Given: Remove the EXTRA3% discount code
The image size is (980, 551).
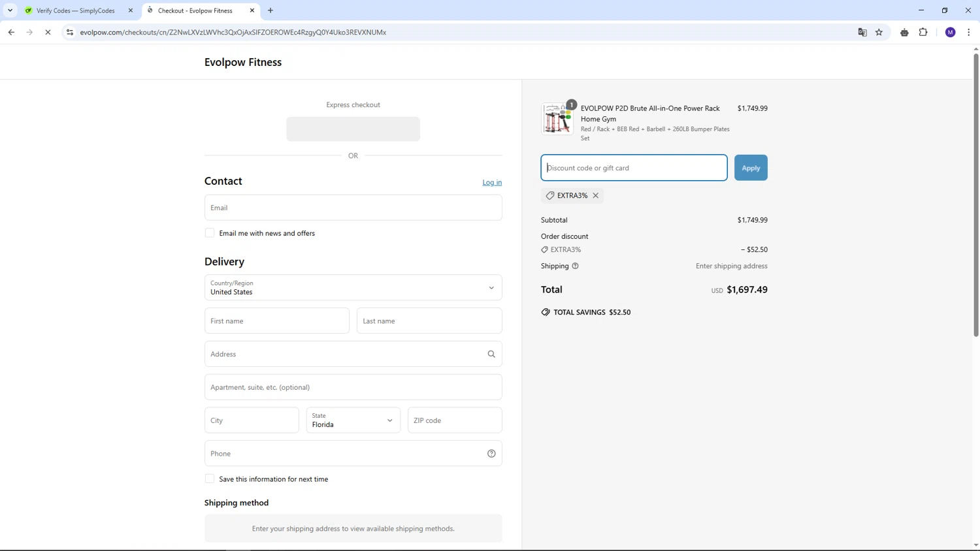Looking at the screenshot, I should pyautogui.click(x=596, y=195).
